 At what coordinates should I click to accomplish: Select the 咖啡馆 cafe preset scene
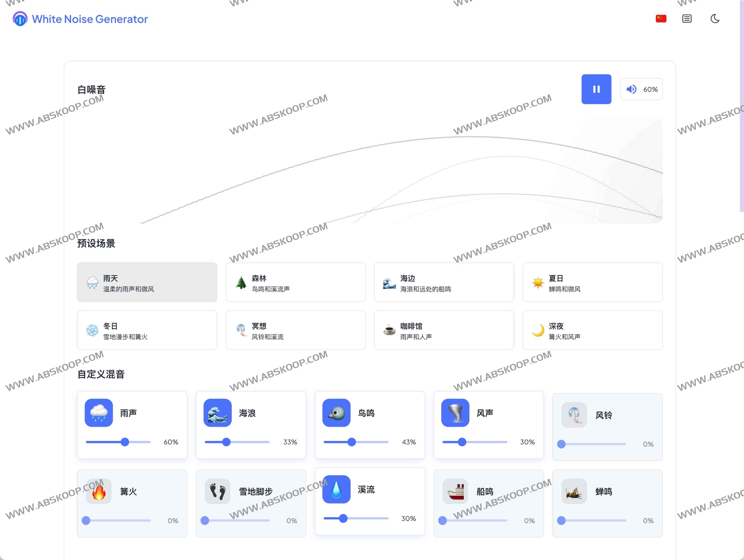444,330
